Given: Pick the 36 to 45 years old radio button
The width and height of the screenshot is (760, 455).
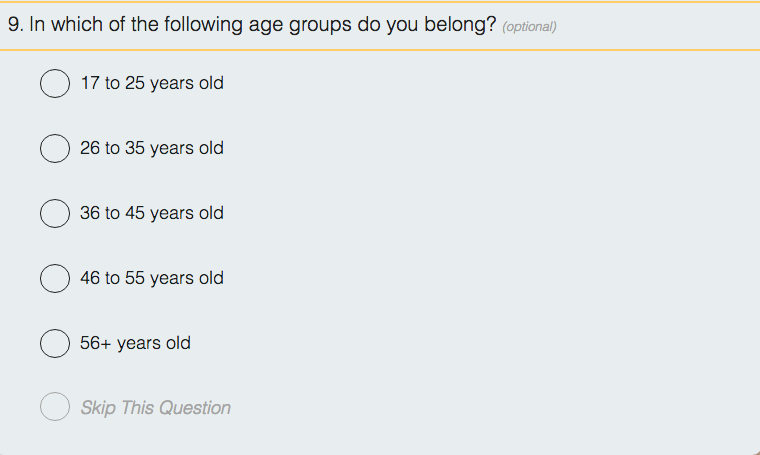Looking at the screenshot, I should (54, 213).
